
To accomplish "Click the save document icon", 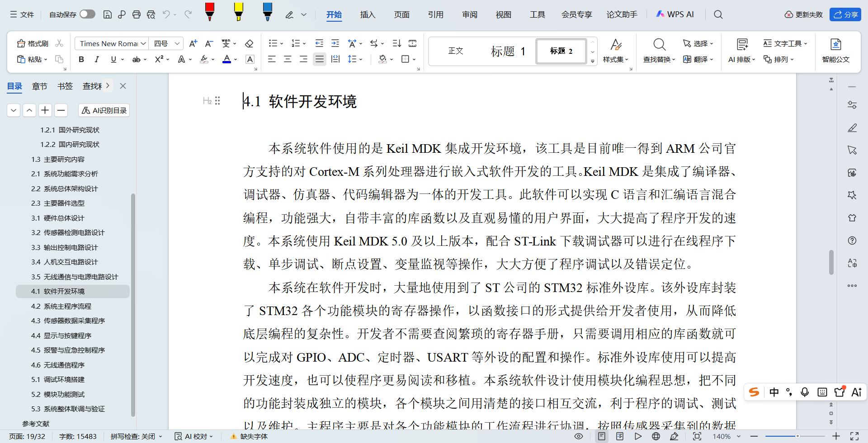I will coord(108,14).
